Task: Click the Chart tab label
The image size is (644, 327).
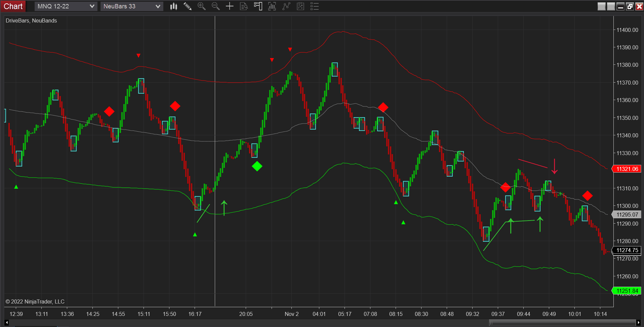Action: pos(13,6)
